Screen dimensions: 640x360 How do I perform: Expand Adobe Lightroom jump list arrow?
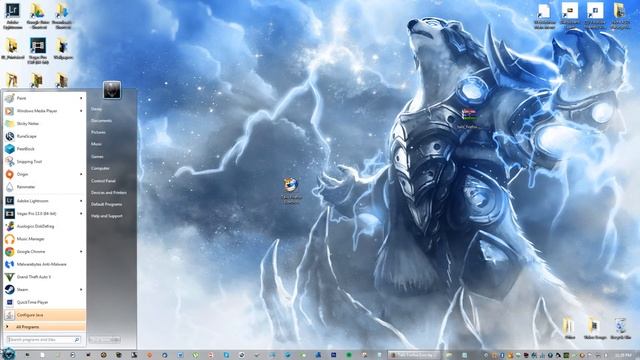81,201
